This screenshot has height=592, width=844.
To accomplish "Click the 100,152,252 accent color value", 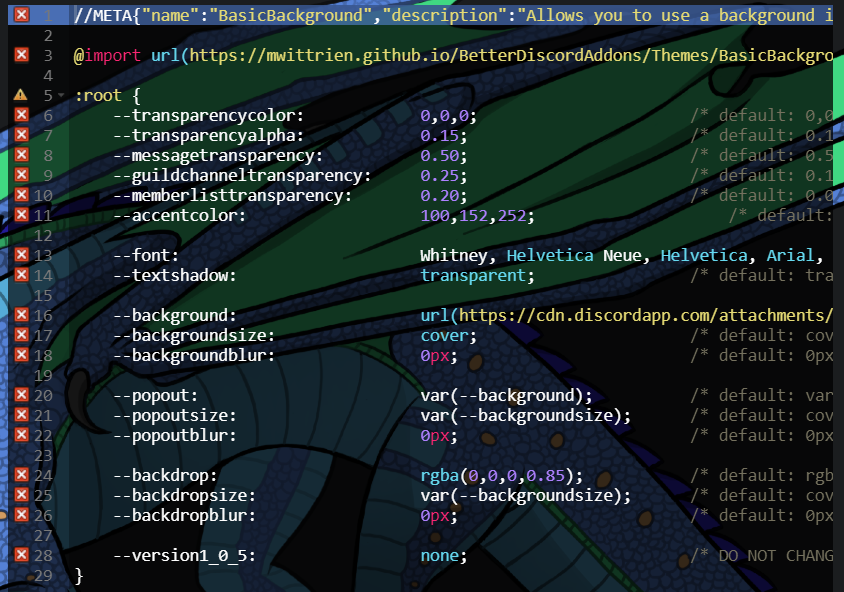I will click(477, 215).
